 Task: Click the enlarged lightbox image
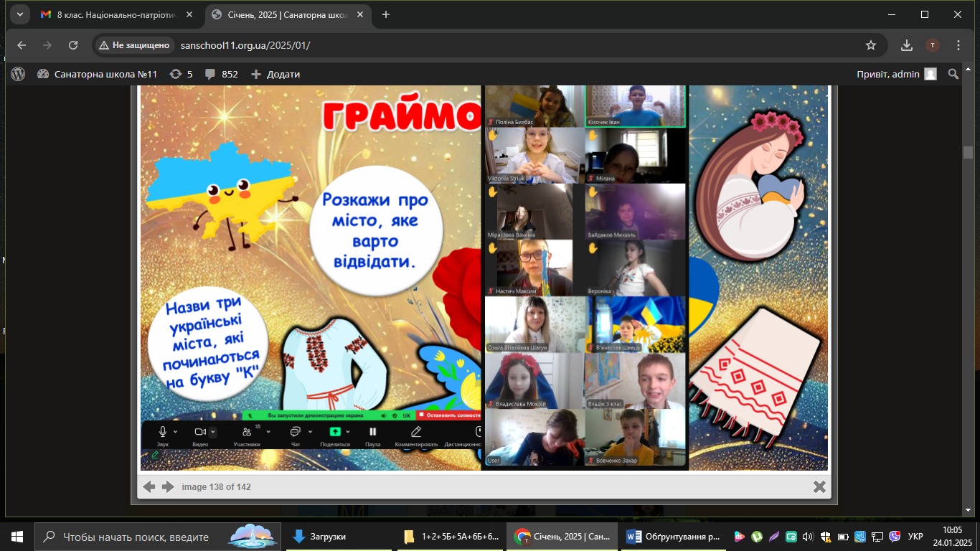[x=484, y=278]
